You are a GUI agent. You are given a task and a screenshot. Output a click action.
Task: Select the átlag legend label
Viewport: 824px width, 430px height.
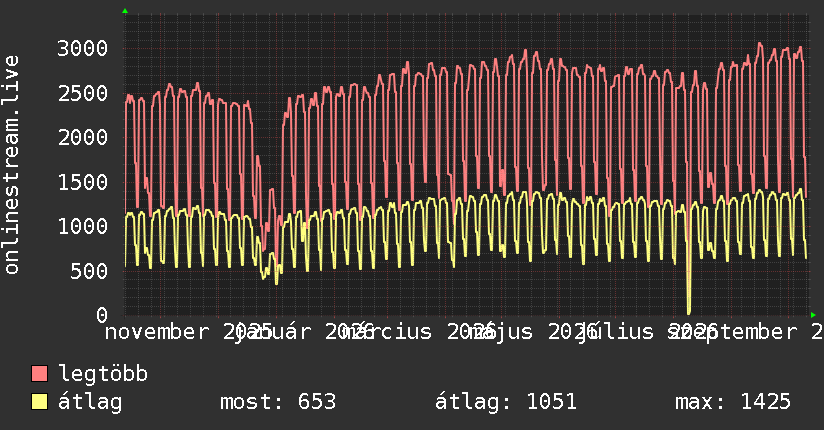[x=90, y=402]
